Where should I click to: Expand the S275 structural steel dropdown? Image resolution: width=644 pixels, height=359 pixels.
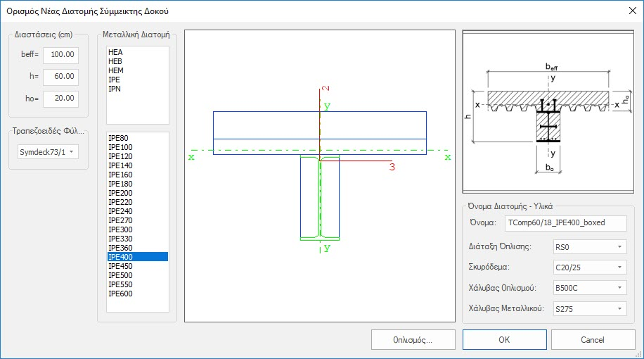point(589,308)
